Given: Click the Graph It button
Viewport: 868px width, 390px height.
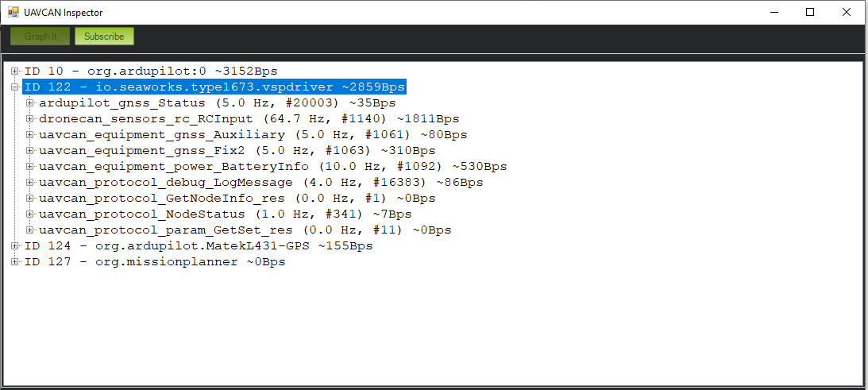Looking at the screenshot, I should click(x=41, y=37).
